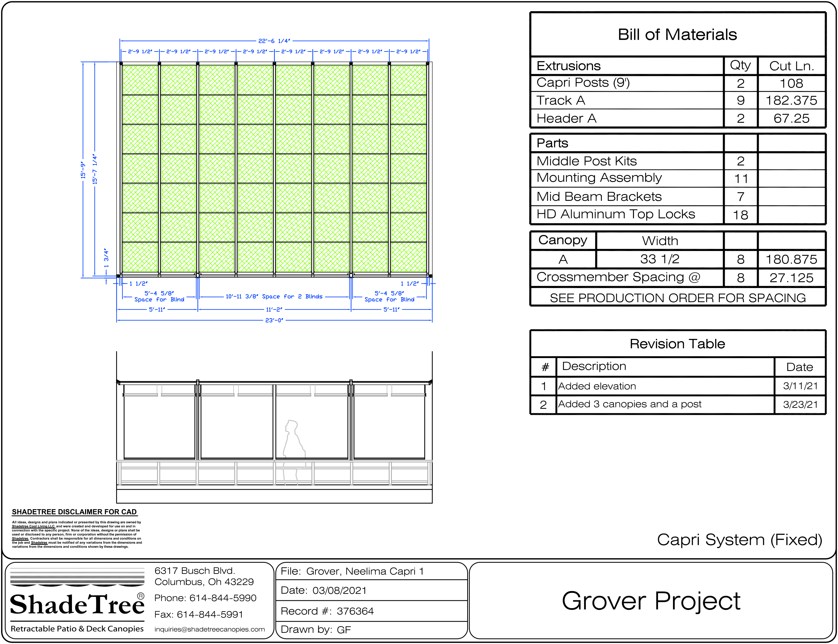This screenshot has height=644, width=838.
Task: Click the '1 3/4"' vertical offset dimension
Action: click(x=106, y=258)
